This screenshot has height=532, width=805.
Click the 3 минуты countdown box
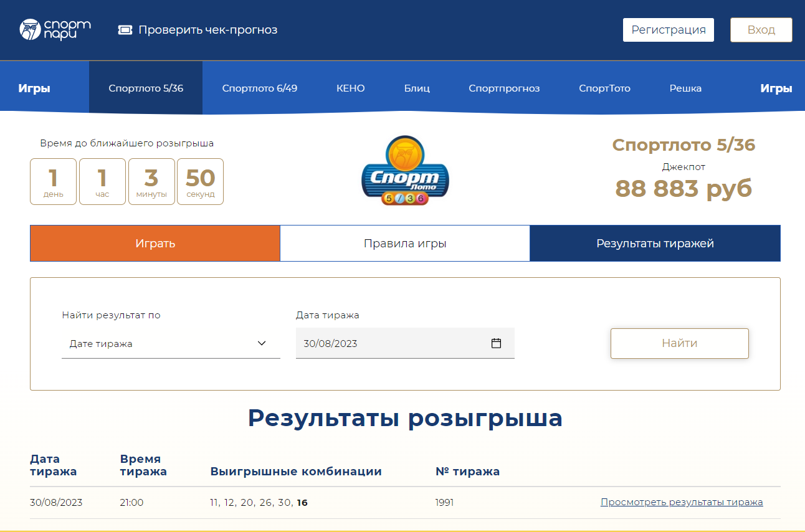click(151, 181)
